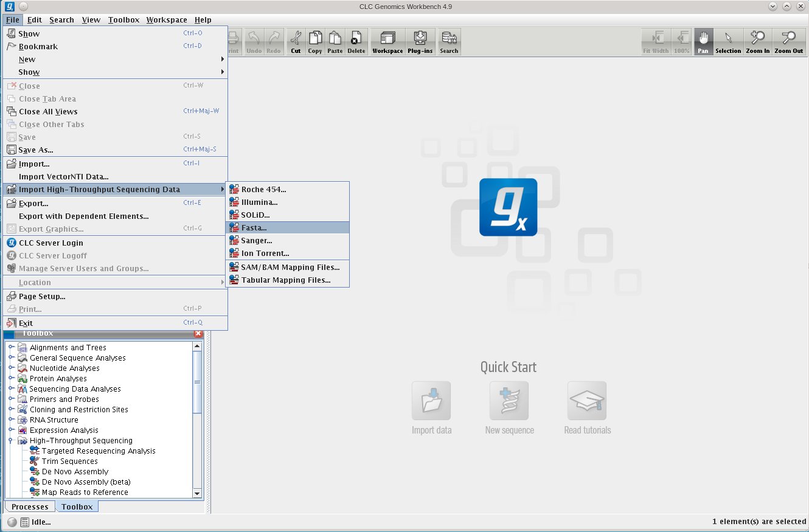Click the process list icon in status bar
809x532 pixels.
25,522
